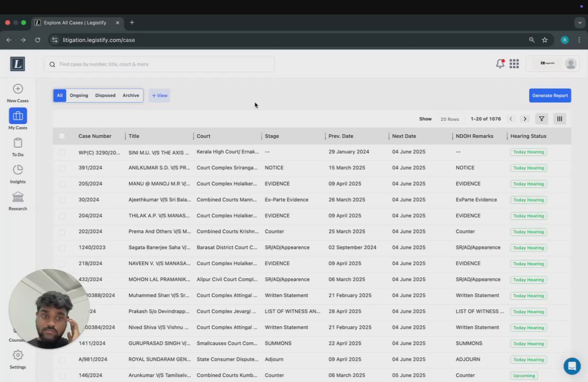The image size is (588, 382).
Task: Click the site information icon in address bar
Action: point(55,40)
